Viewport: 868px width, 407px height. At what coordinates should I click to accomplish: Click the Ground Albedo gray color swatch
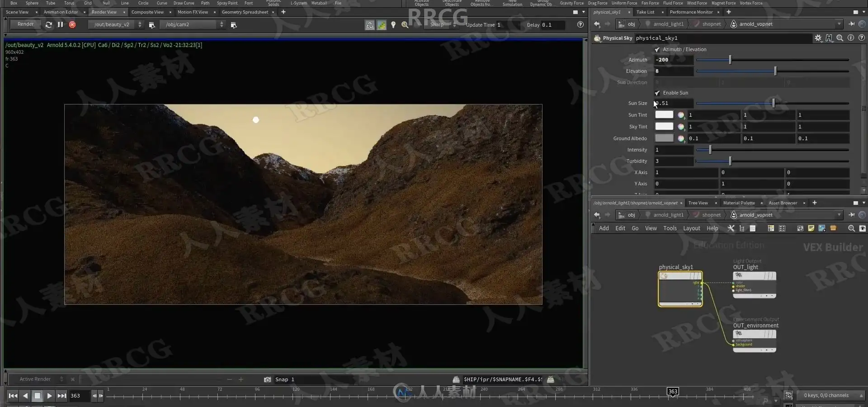[x=664, y=138]
